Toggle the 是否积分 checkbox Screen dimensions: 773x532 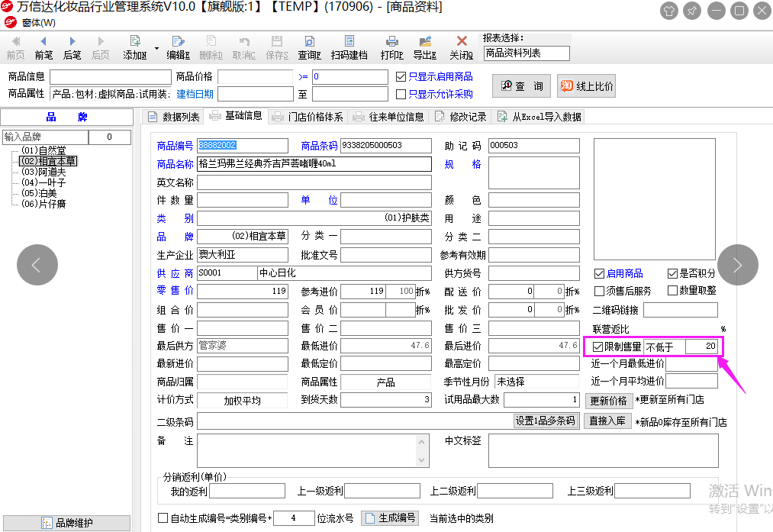(672, 274)
